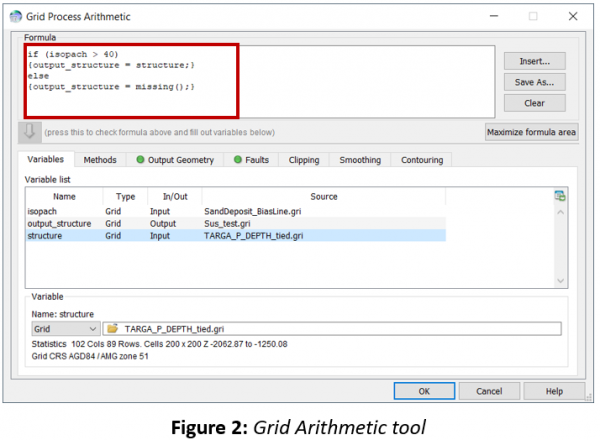Click the check formula down-arrow button
The height and width of the screenshot is (440, 600).
[29, 132]
